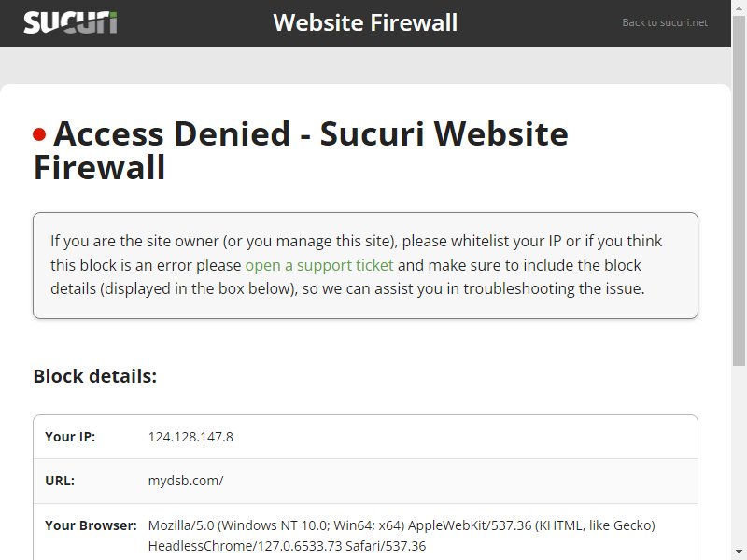The width and height of the screenshot is (747, 560).
Task: Click the scrollbar down arrow
Action: (739, 553)
